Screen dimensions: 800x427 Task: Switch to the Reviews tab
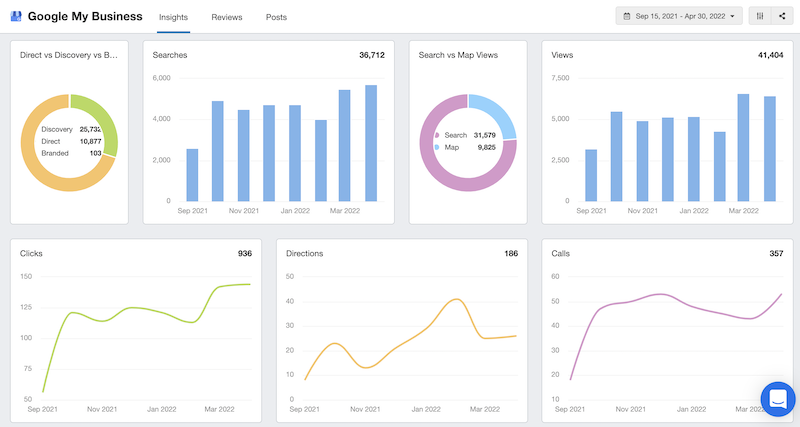tap(227, 17)
